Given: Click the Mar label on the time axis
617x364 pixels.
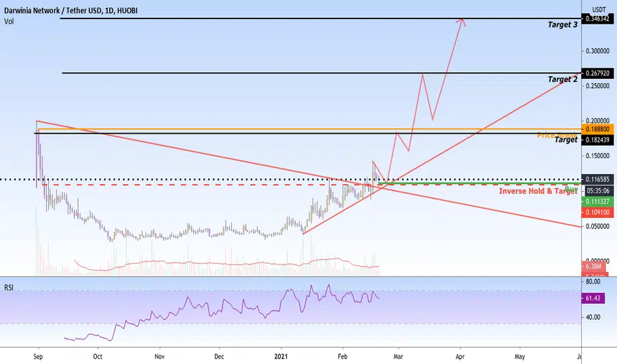Looking at the screenshot, I should tap(399, 357).
